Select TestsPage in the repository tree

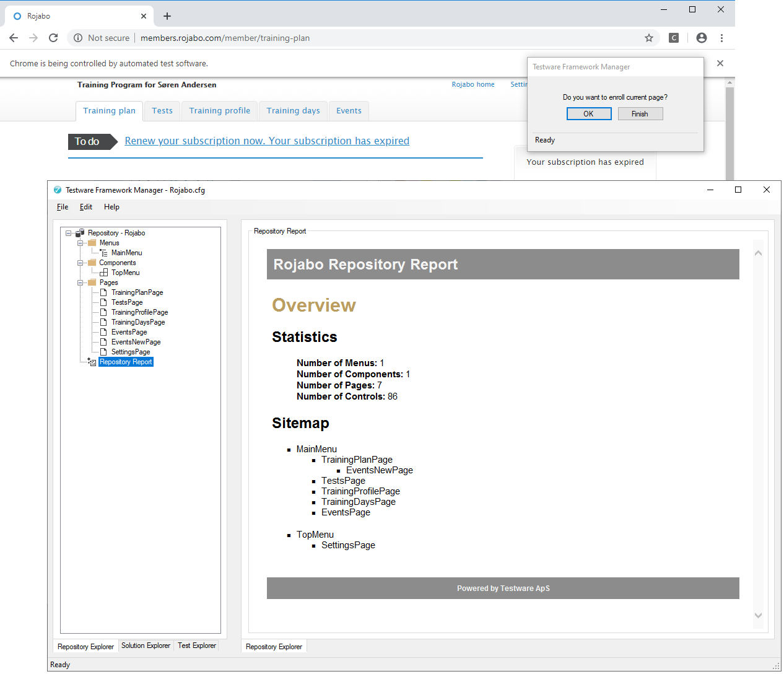click(127, 302)
